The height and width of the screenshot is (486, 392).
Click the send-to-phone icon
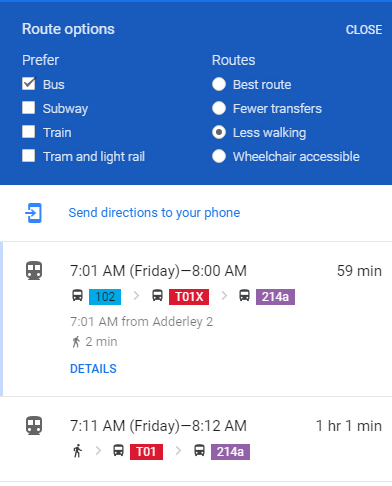pos(34,213)
